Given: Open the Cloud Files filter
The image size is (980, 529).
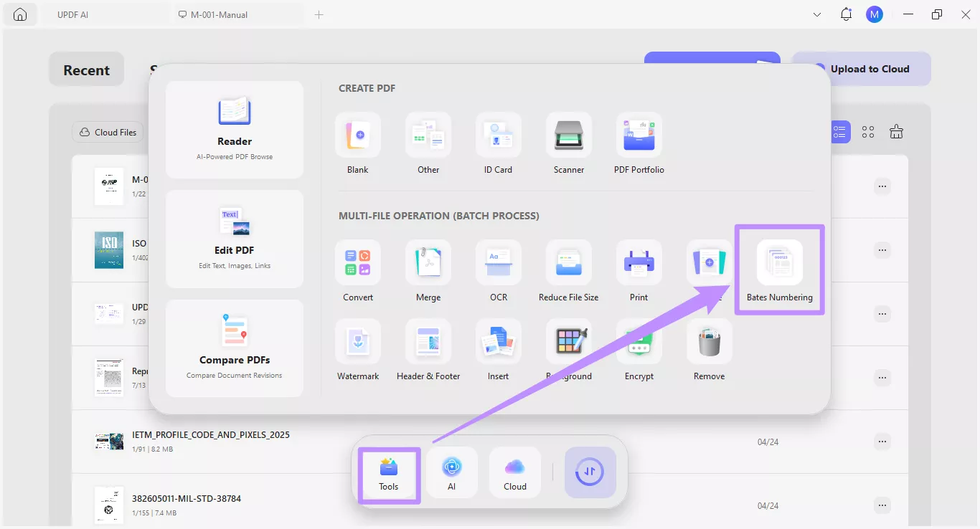Looking at the screenshot, I should click(x=108, y=132).
